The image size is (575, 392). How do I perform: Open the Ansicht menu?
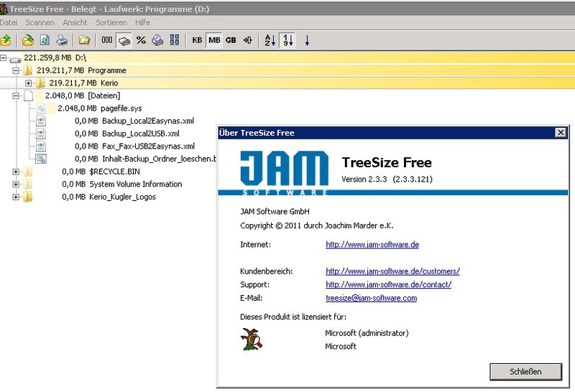(75, 22)
